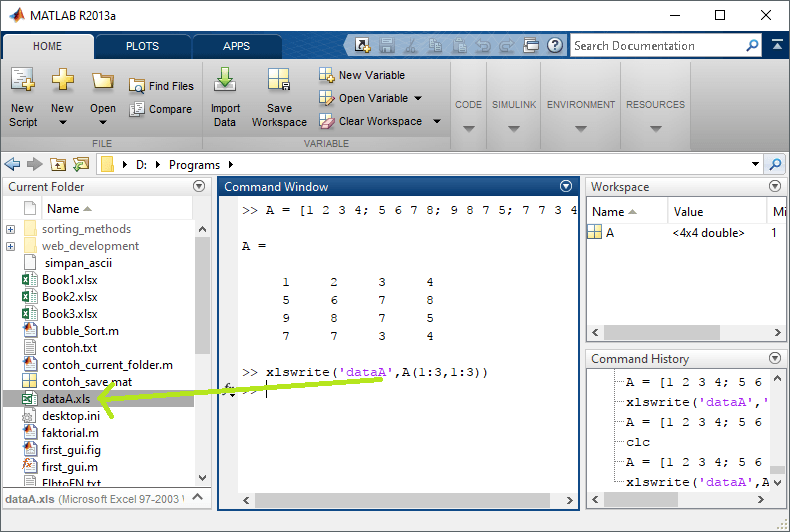Click the Command Window horizontal scrollbar
790x532 pixels.
(x=403, y=500)
